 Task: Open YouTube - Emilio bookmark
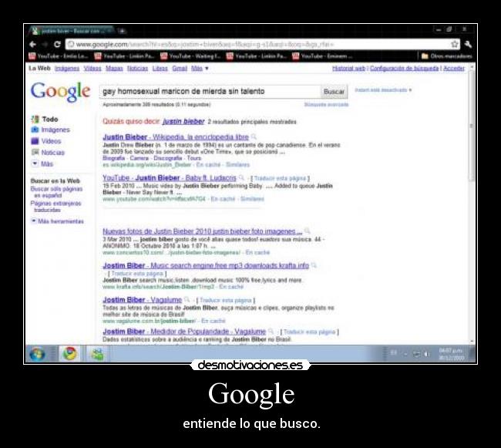(59, 56)
